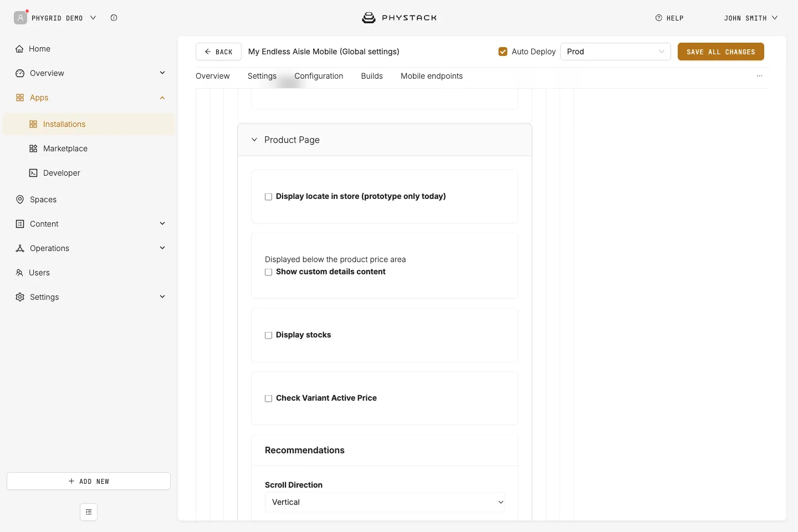Open the Prod environment dropdown
Viewport: 798px width, 532px height.
click(616, 52)
